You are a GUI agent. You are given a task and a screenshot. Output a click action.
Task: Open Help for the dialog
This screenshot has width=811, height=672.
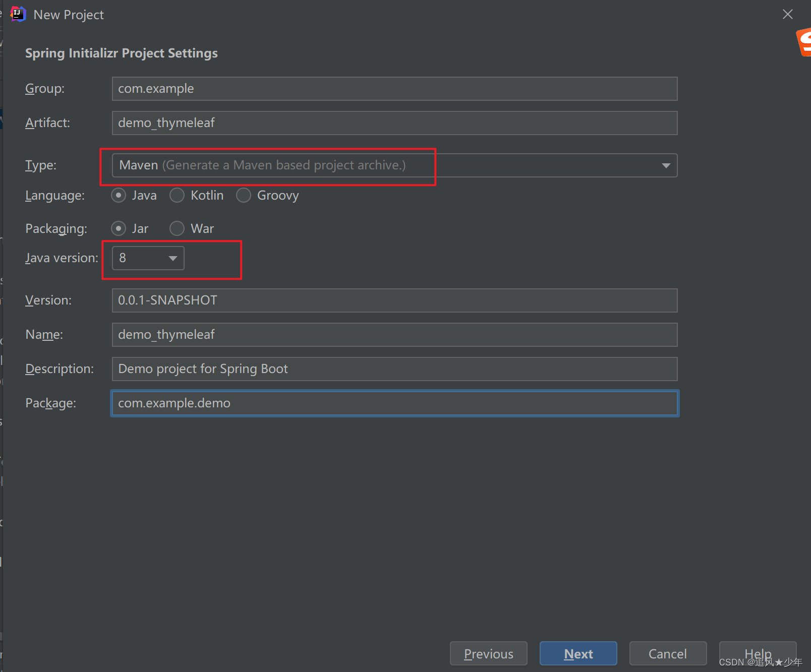tap(758, 653)
